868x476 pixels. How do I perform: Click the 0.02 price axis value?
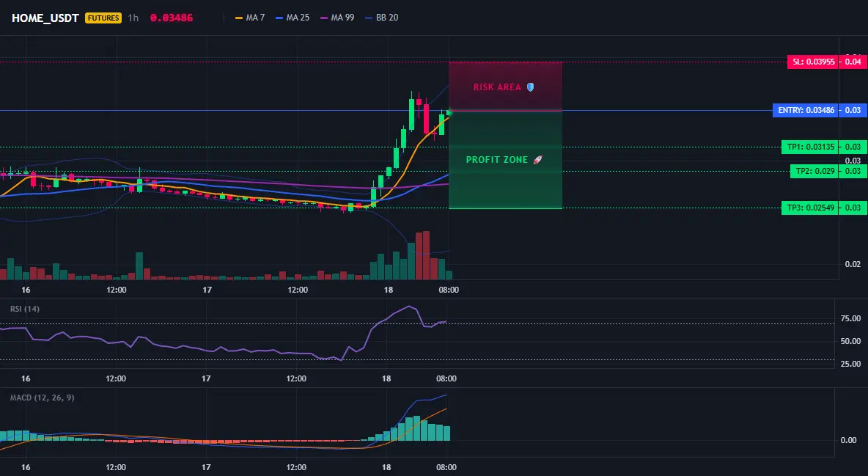pos(853,264)
